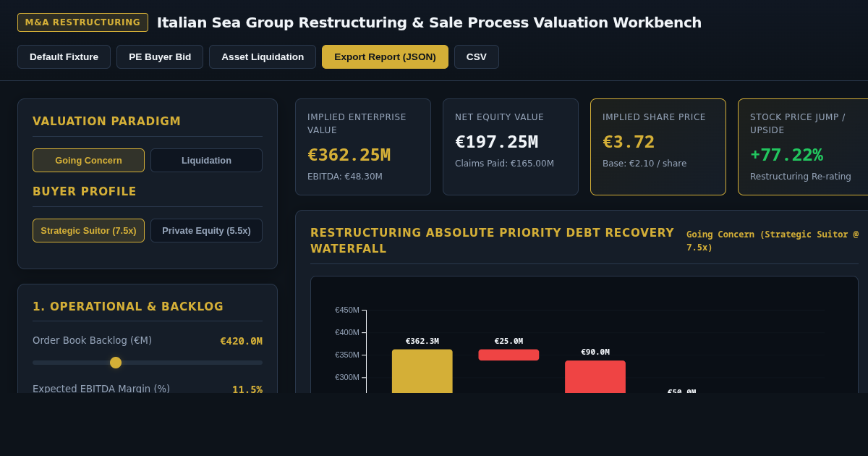Click the Claims Paid: €165.00M caption

click(504, 164)
